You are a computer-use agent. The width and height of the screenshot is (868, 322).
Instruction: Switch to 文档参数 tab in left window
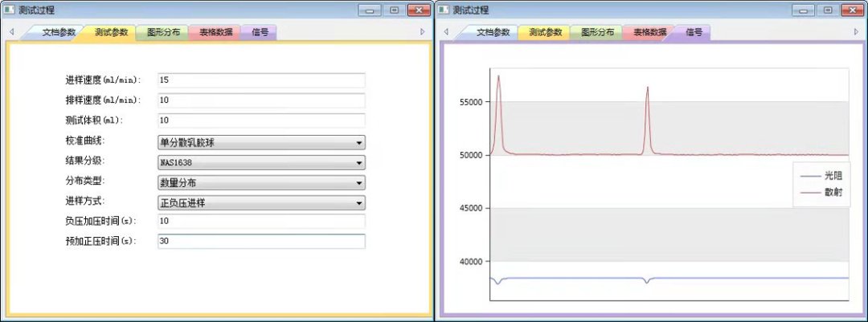point(59,33)
